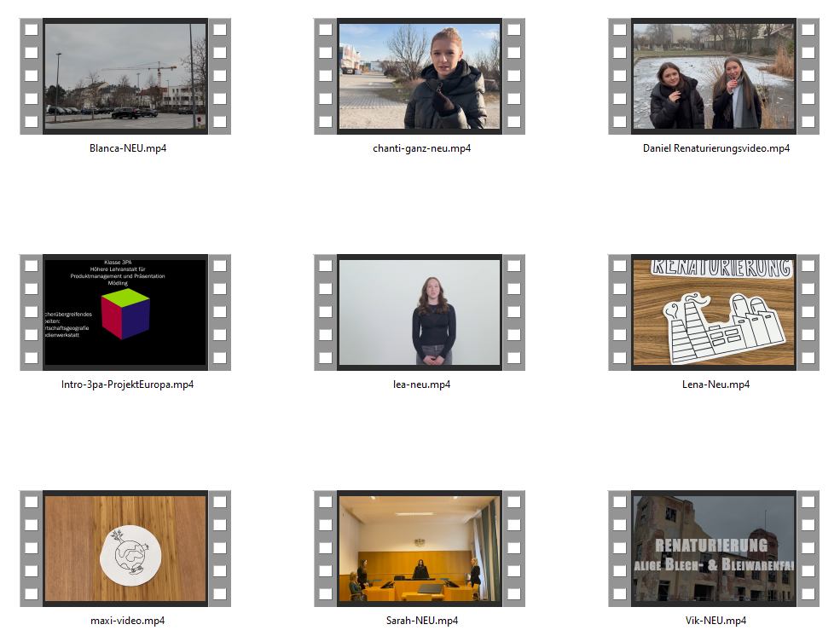
Task: Click the Vik-NEU.mp4 file name text
Action: (x=715, y=621)
